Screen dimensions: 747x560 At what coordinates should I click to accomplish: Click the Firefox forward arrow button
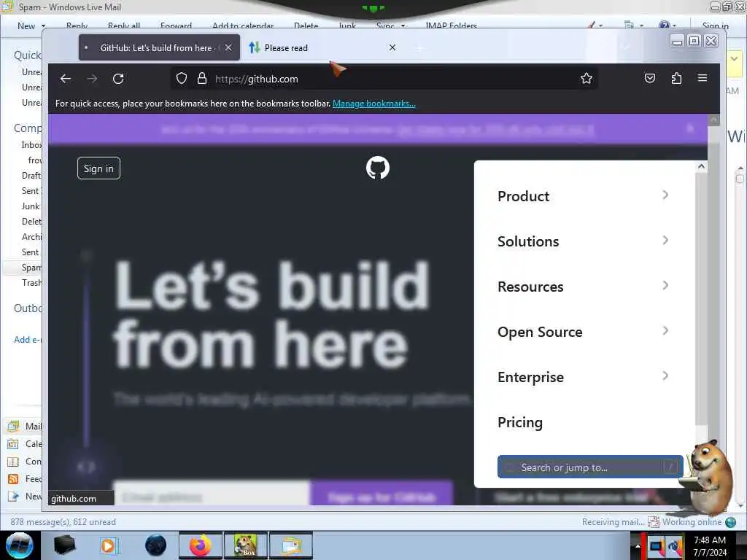[92, 79]
